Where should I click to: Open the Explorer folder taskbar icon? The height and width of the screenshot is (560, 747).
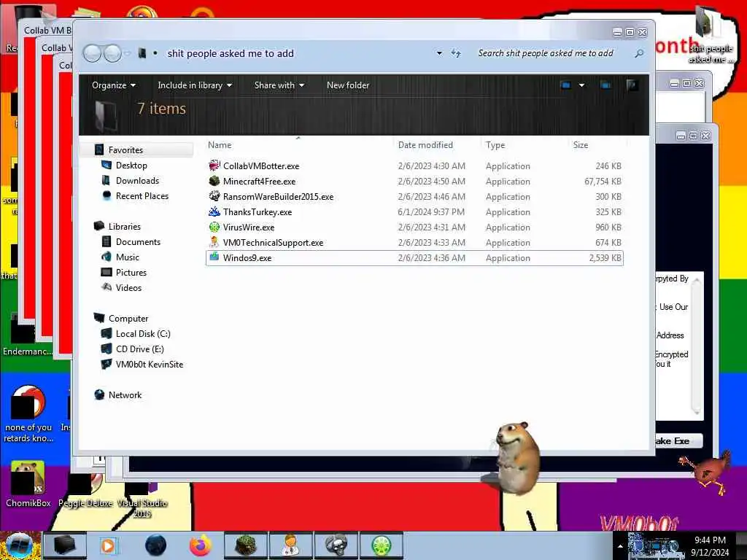coord(65,545)
